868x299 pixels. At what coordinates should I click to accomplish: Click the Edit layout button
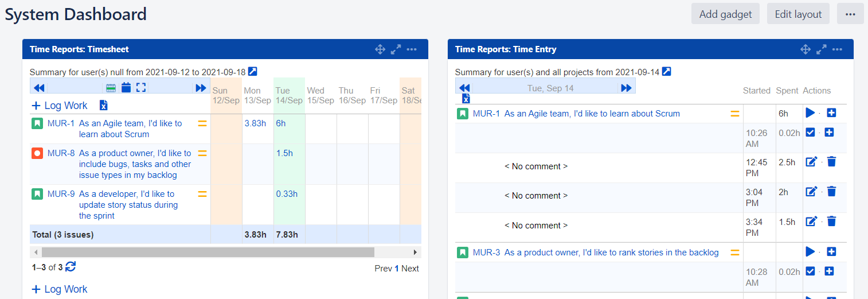(798, 14)
